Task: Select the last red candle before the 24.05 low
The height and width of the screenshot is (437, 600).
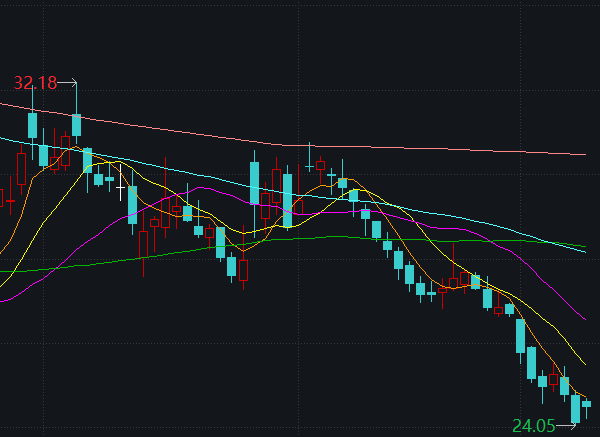Action: click(553, 379)
